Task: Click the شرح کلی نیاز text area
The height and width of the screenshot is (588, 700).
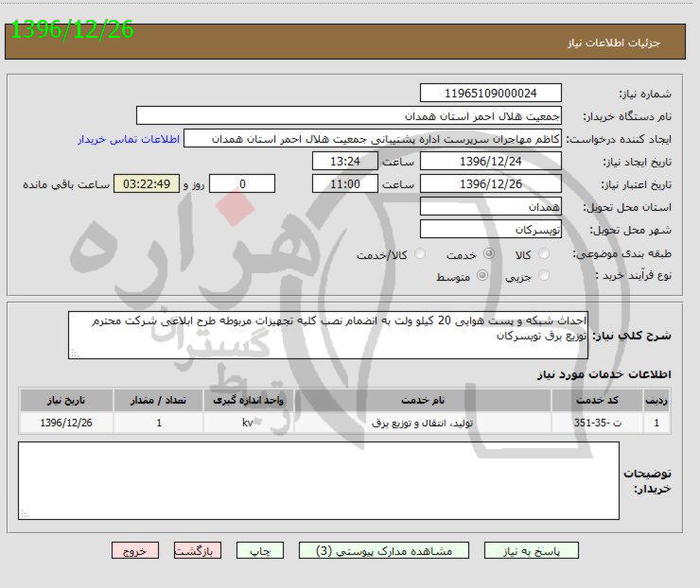Action: click(x=327, y=335)
